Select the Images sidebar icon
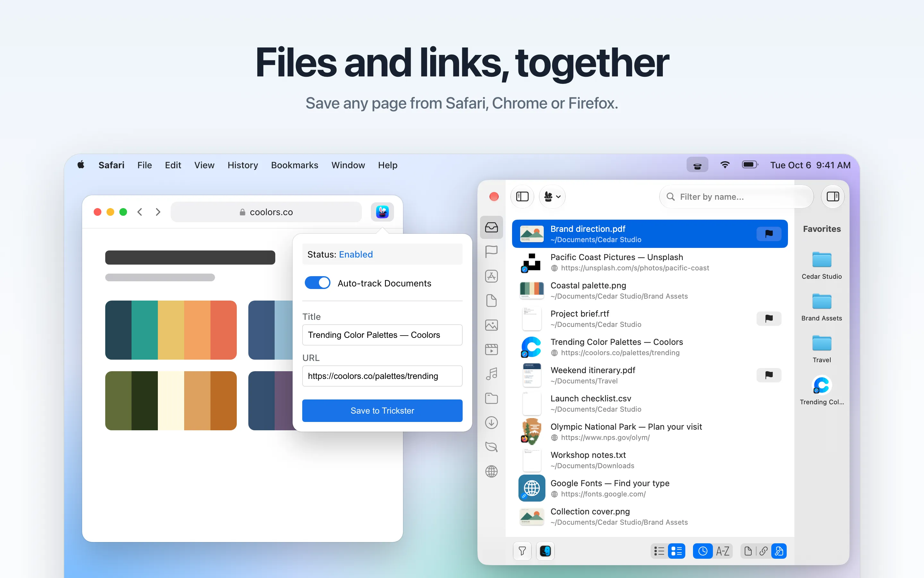 492,325
